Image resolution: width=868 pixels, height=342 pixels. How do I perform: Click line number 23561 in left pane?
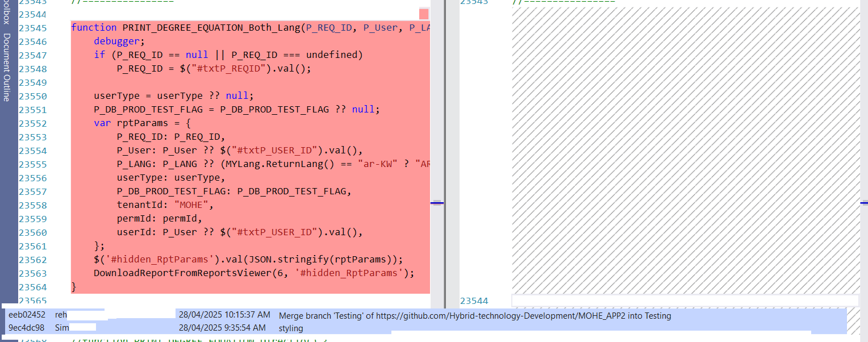33,246
